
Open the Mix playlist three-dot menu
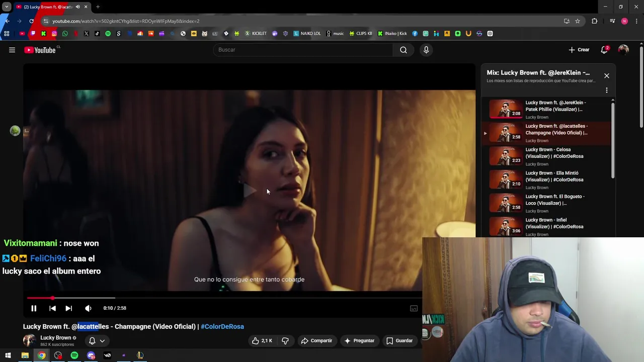[606, 90]
